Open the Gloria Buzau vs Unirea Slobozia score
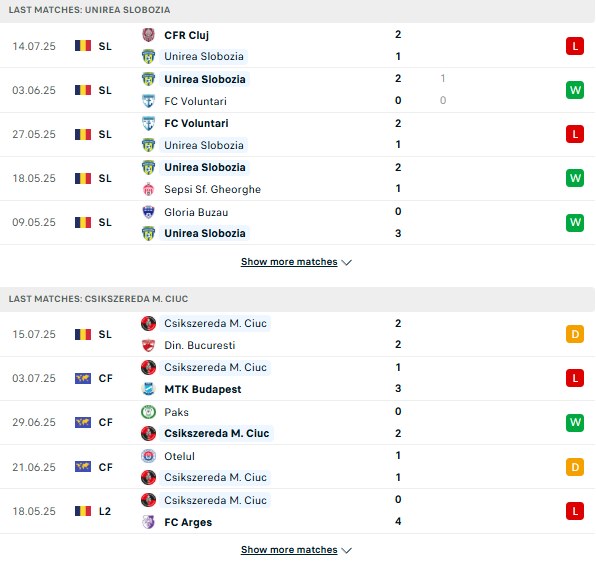 click(398, 222)
